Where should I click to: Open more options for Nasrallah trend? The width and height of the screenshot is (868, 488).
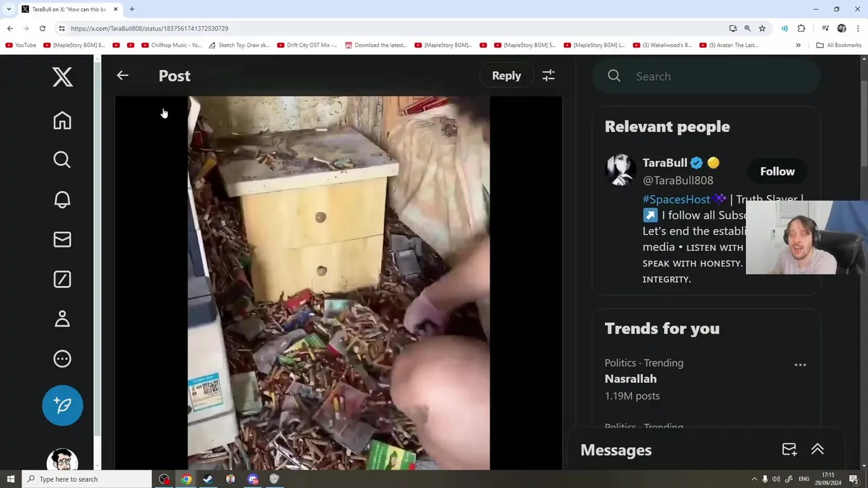(x=800, y=365)
